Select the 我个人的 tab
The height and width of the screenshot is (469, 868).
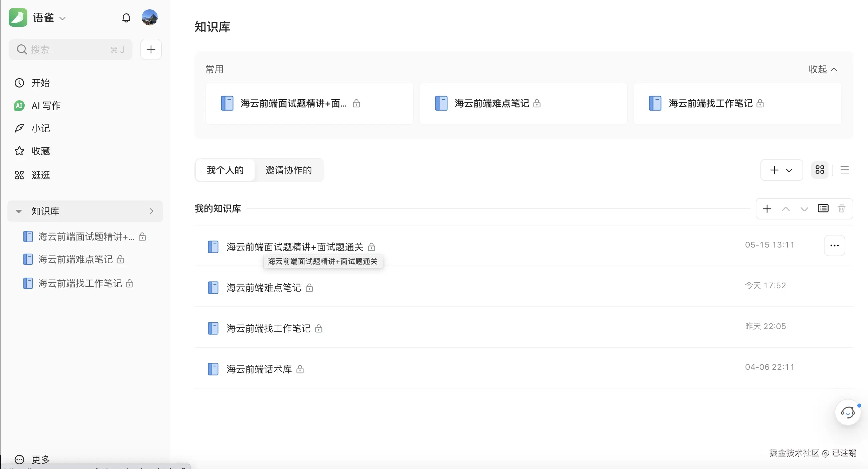(225, 170)
